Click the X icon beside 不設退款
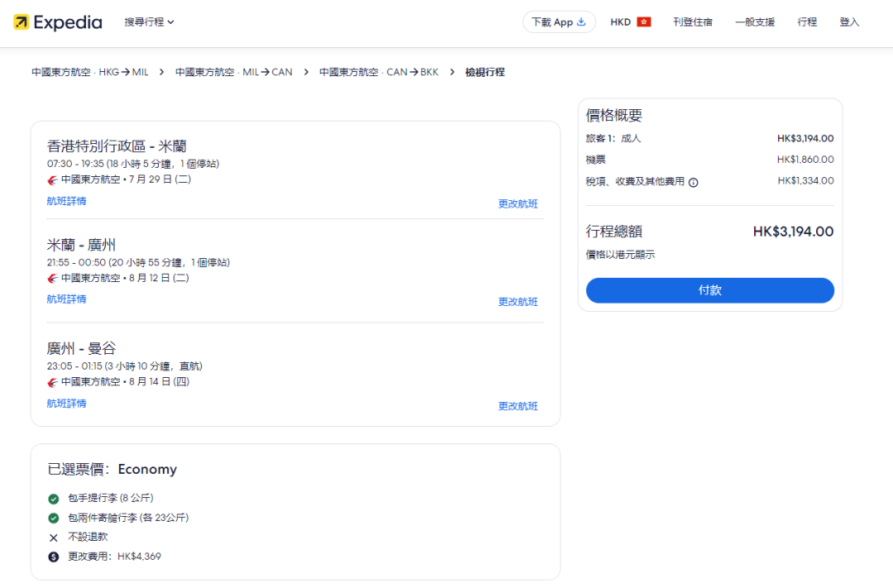The height and width of the screenshot is (588, 893). click(54, 538)
